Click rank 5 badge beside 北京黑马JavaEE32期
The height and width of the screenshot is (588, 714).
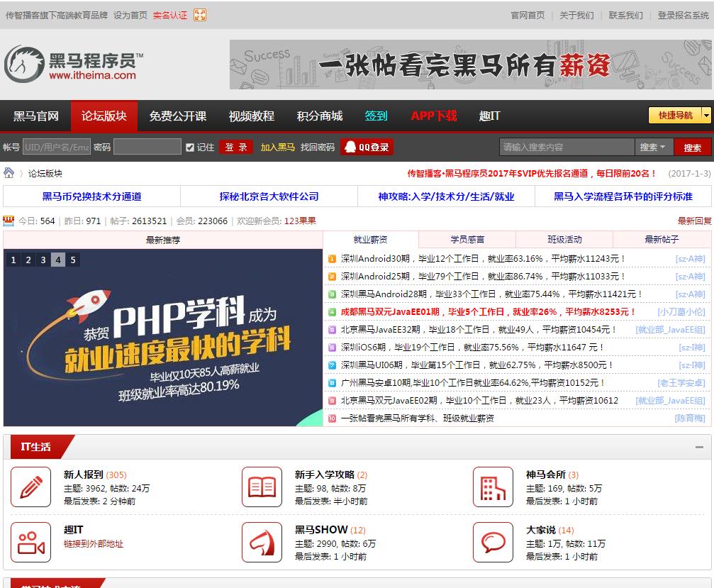click(x=332, y=330)
